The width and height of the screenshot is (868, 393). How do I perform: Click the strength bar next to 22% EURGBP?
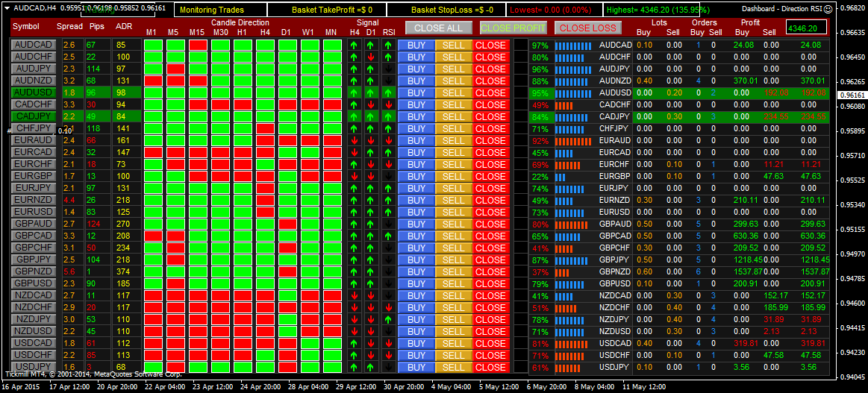pos(561,176)
